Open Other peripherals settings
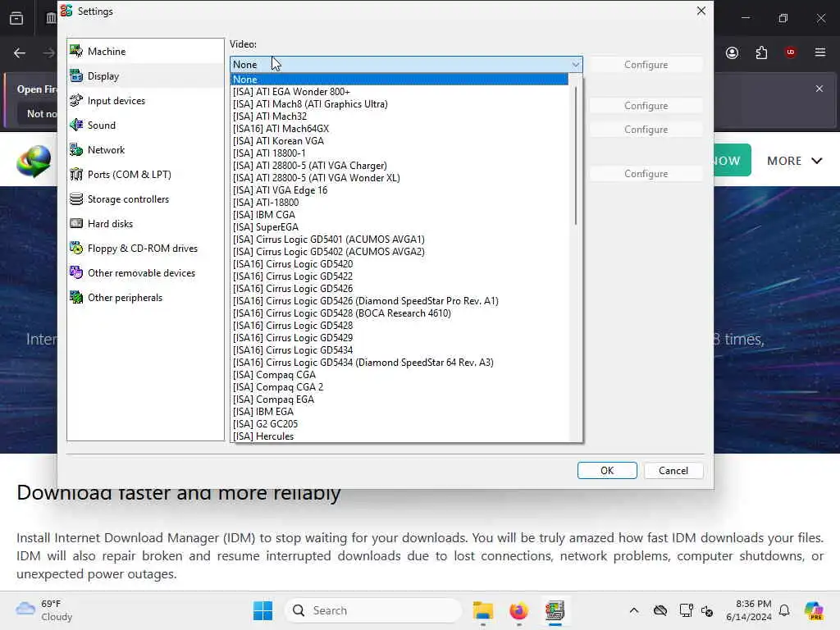Viewport: 840px width, 630px height. (145, 298)
